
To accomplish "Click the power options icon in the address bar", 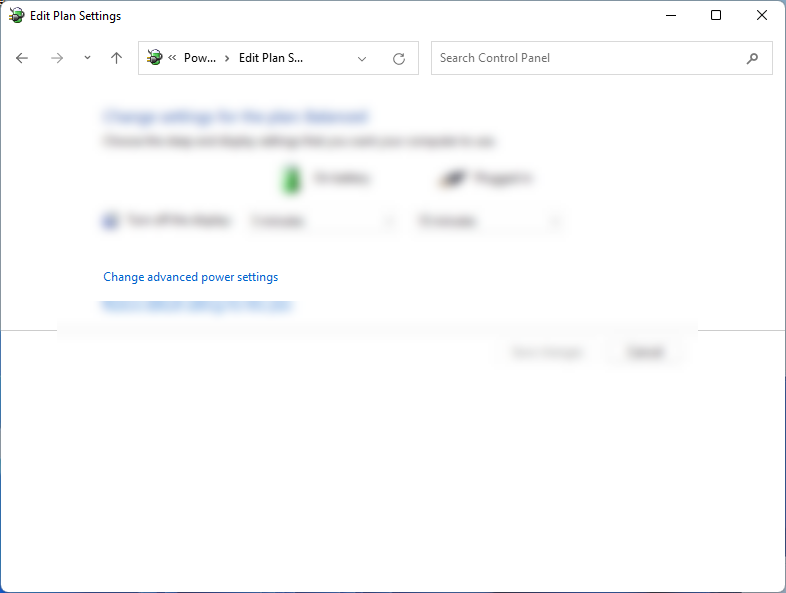I will (155, 58).
